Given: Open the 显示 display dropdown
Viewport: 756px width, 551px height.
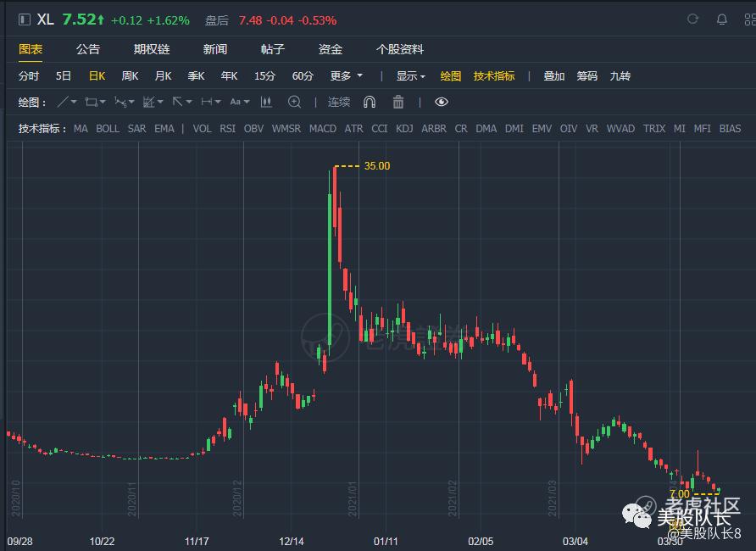Looking at the screenshot, I should [x=411, y=76].
